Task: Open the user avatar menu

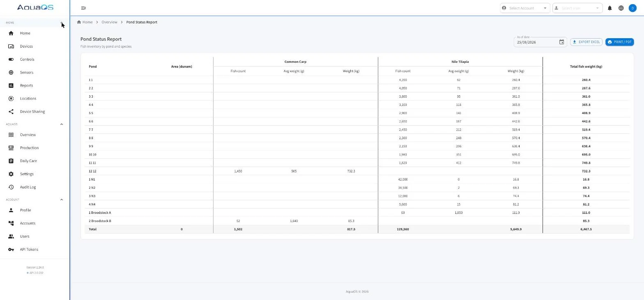Action: tap(632, 8)
